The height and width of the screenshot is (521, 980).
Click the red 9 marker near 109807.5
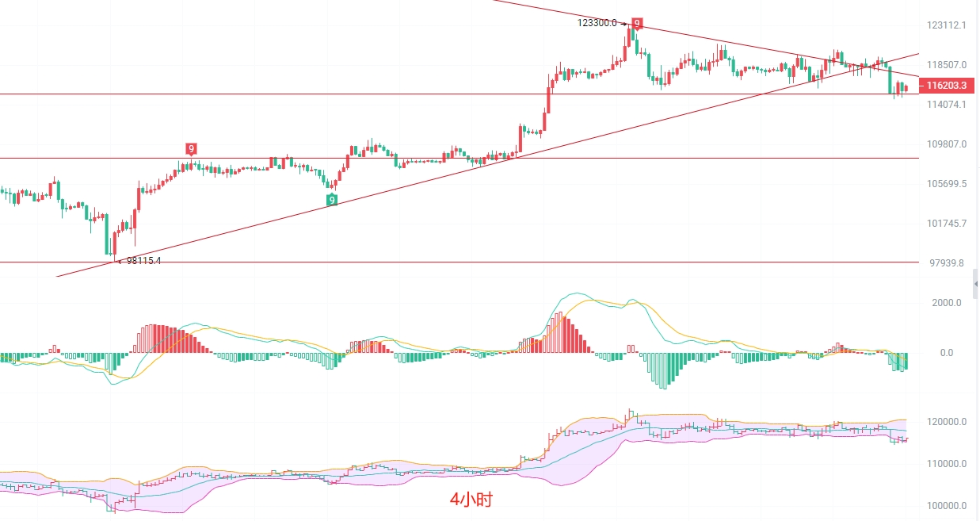click(x=191, y=148)
